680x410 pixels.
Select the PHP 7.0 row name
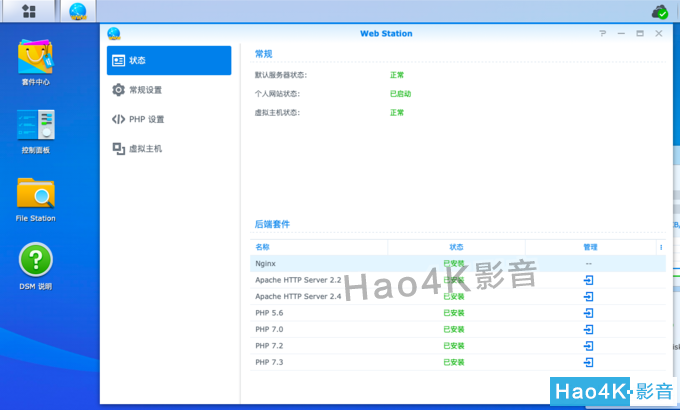point(269,330)
